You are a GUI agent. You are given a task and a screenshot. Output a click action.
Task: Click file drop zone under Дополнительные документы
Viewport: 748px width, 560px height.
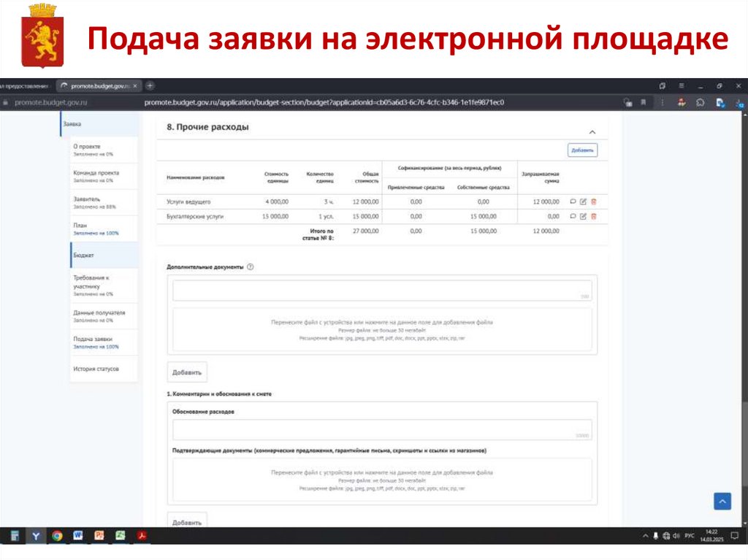click(382, 329)
